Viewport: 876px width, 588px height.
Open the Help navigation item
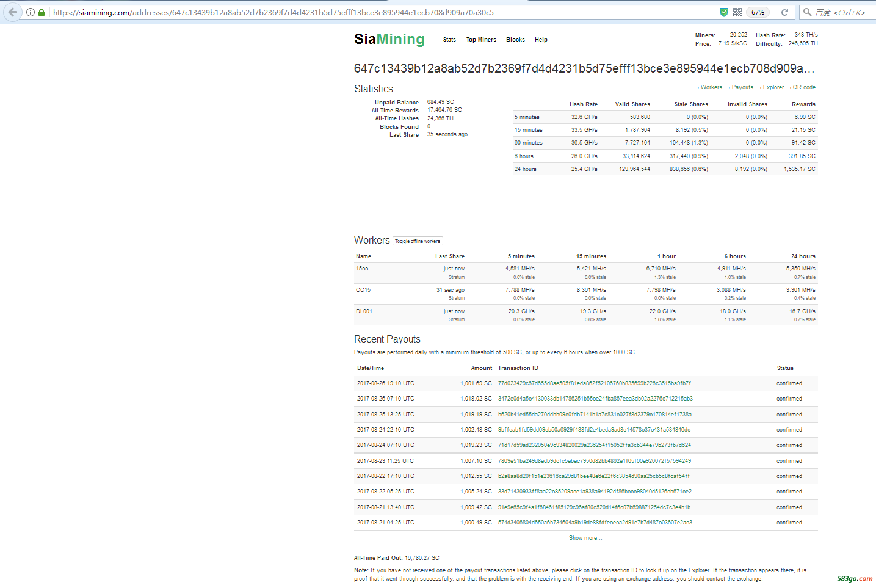click(541, 40)
